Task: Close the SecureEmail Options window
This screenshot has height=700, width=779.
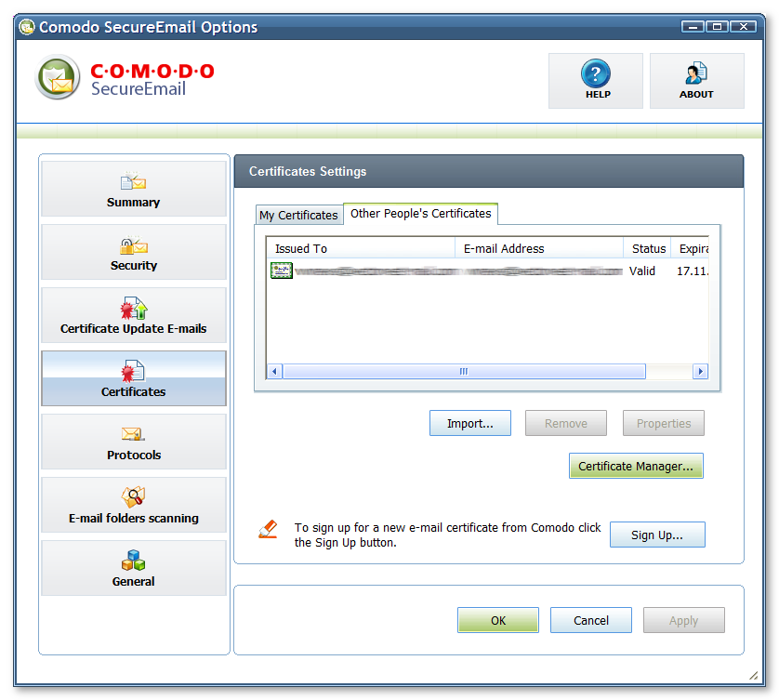Action: [743, 26]
